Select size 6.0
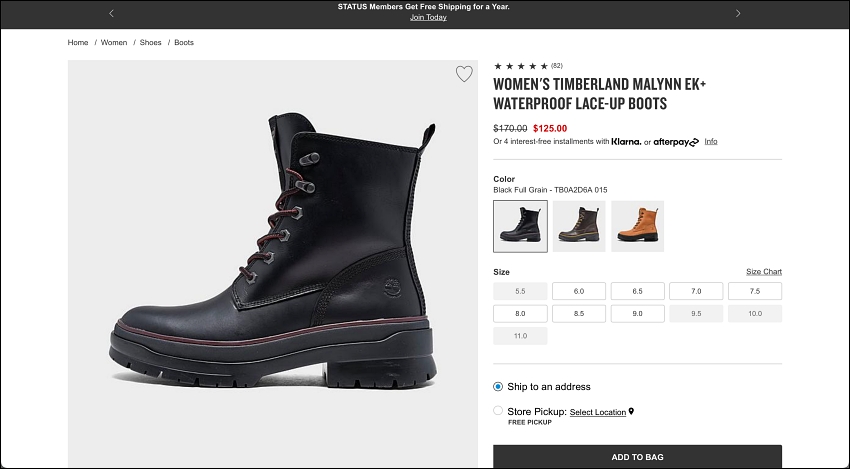The image size is (850, 469). click(x=579, y=291)
